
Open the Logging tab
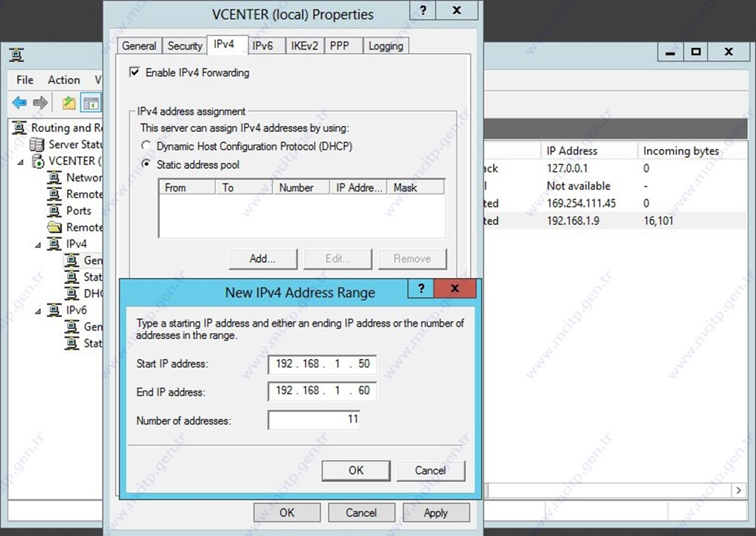385,46
